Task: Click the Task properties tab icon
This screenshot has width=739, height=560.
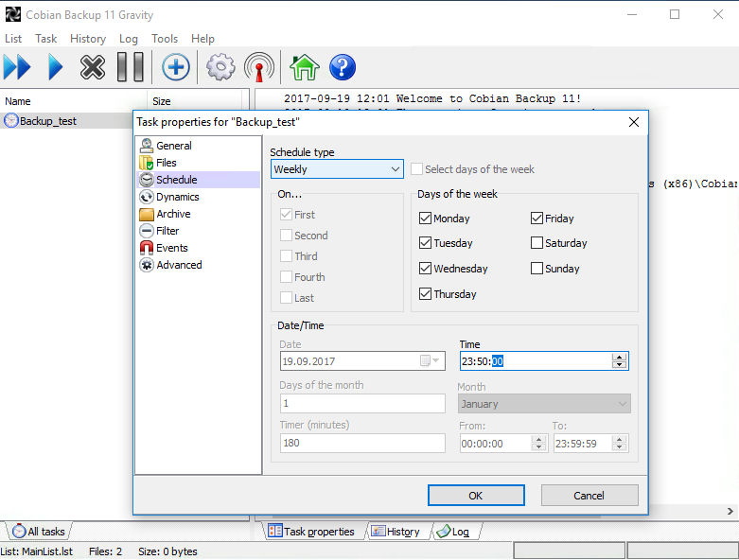Action: coord(275,531)
